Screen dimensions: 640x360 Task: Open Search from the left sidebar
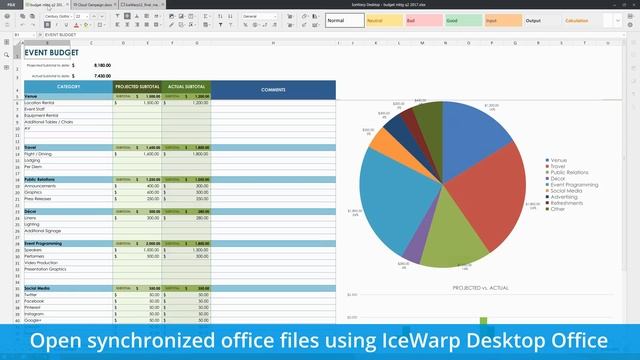pyautogui.click(x=7, y=55)
